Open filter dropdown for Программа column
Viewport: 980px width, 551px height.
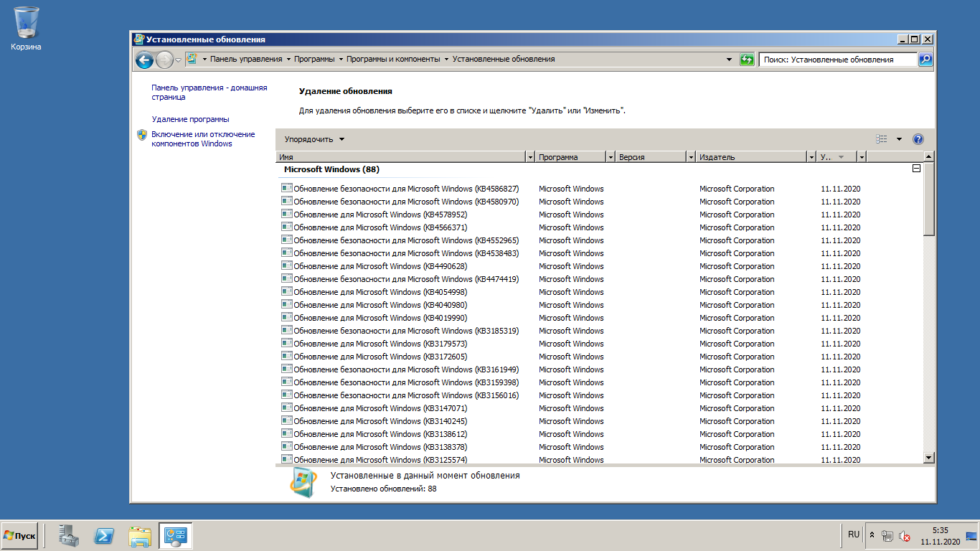(611, 157)
